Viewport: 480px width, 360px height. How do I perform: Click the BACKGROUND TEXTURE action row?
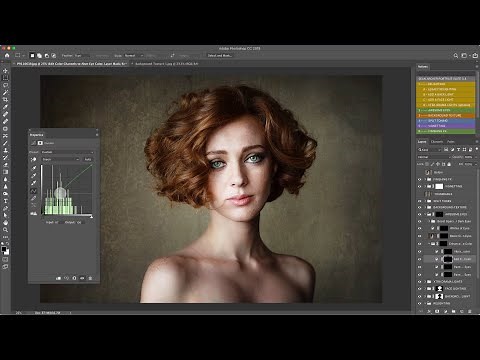coord(446,116)
